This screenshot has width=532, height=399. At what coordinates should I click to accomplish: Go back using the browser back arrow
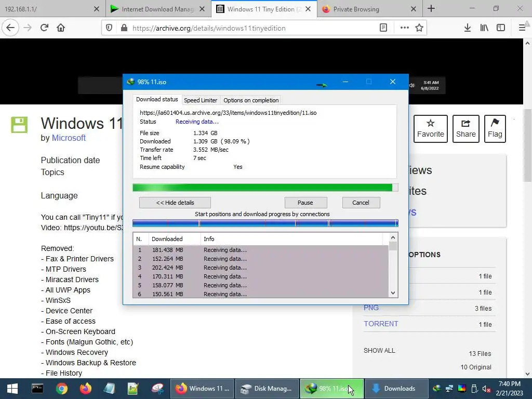click(10, 28)
